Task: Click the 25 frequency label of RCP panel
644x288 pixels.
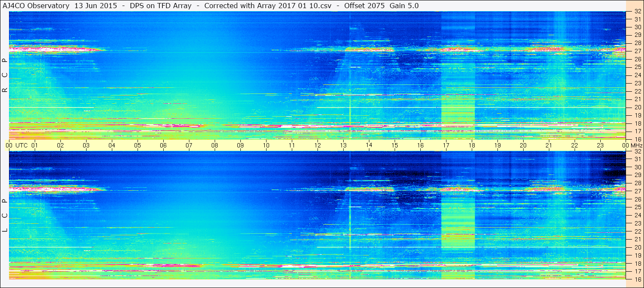Action: click(x=637, y=67)
